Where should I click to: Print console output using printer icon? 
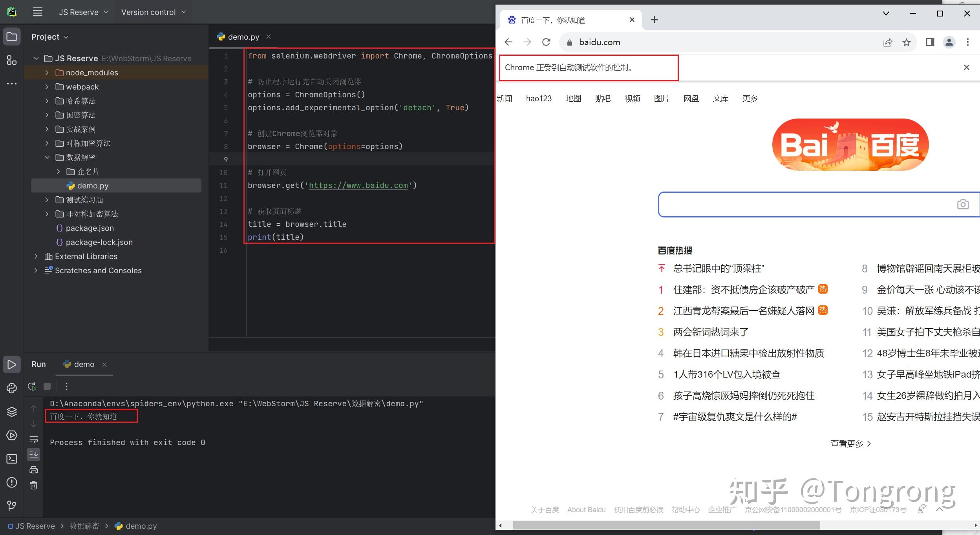point(34,469)
